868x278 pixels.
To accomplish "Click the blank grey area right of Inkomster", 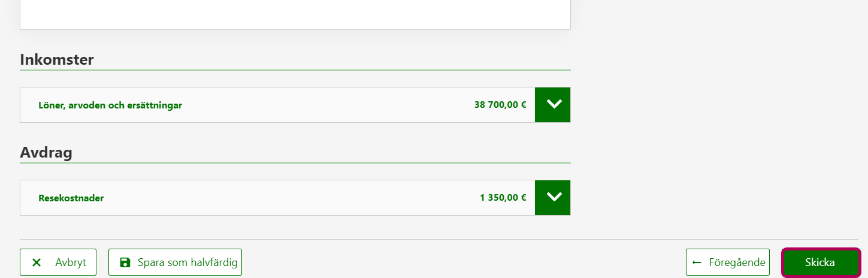I will [719, 60].
